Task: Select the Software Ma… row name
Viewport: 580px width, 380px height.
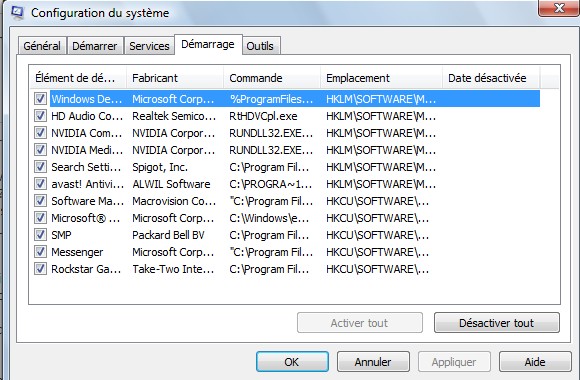Action: coord(87,201)
